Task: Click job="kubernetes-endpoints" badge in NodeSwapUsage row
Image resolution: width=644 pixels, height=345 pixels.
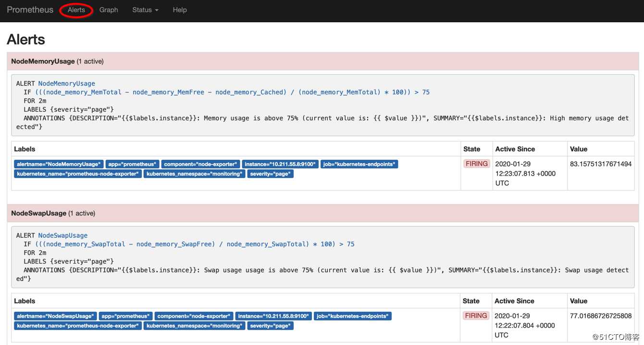Action: (352, 316)
